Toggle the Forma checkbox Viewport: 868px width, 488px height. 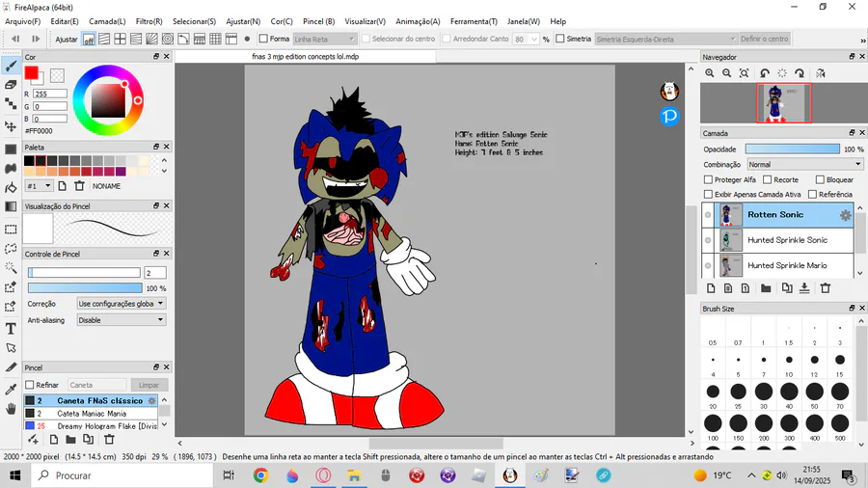tap(263, 39)
